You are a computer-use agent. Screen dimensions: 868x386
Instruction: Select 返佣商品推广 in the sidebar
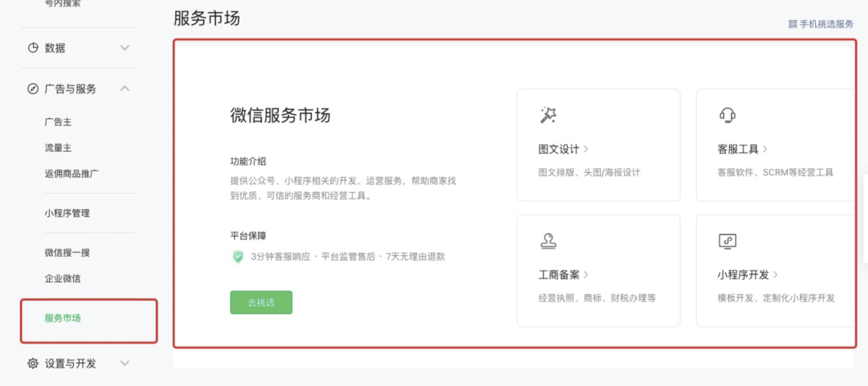72,174
